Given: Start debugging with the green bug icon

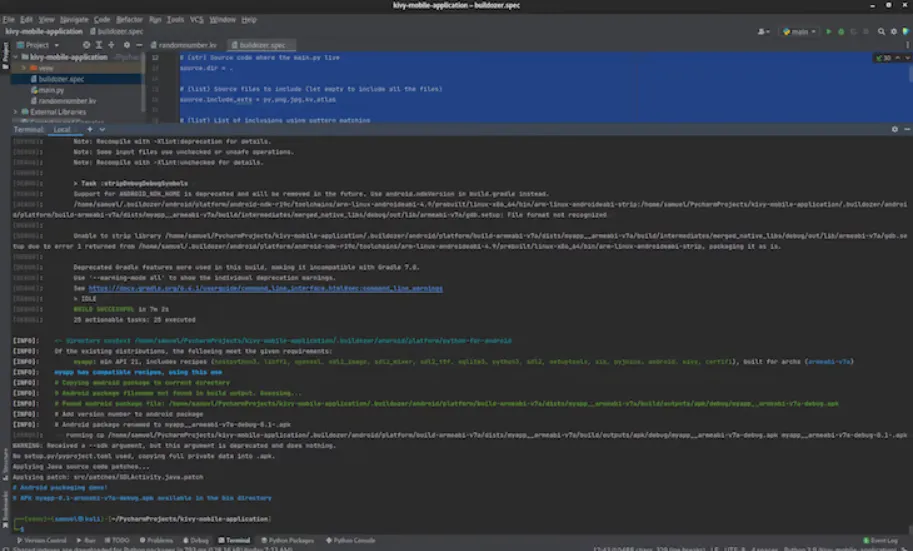Looking at the screenshot, I should pos(841,31).
